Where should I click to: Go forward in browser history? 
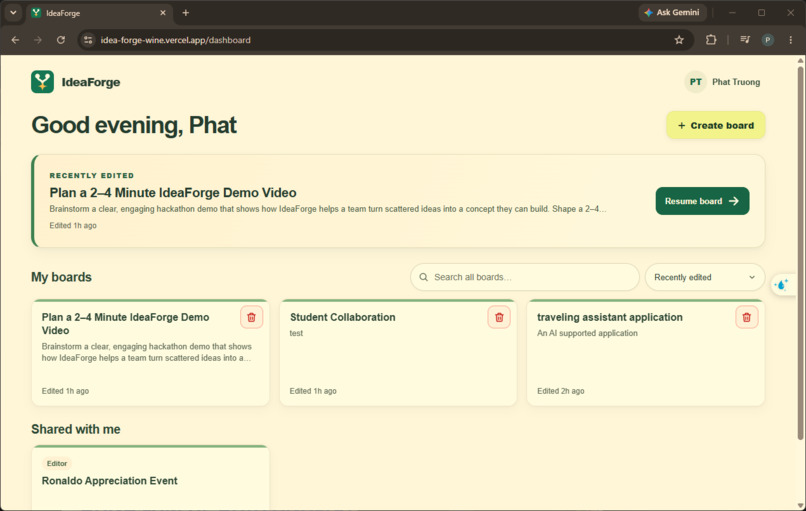coord(38,40)
